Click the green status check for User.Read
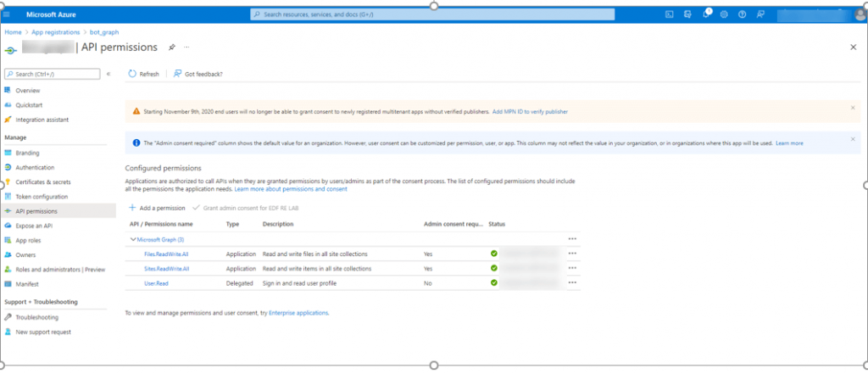The image size is (868, 374). 494,282
